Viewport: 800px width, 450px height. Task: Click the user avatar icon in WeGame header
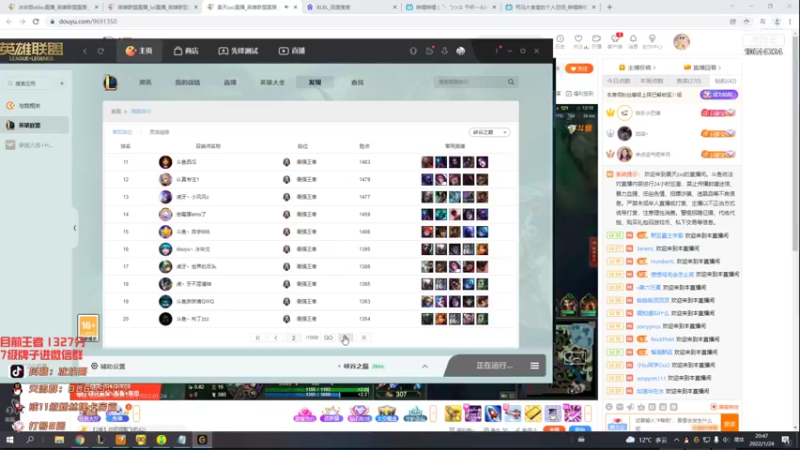pyautogui.click(x=461, y=51)
